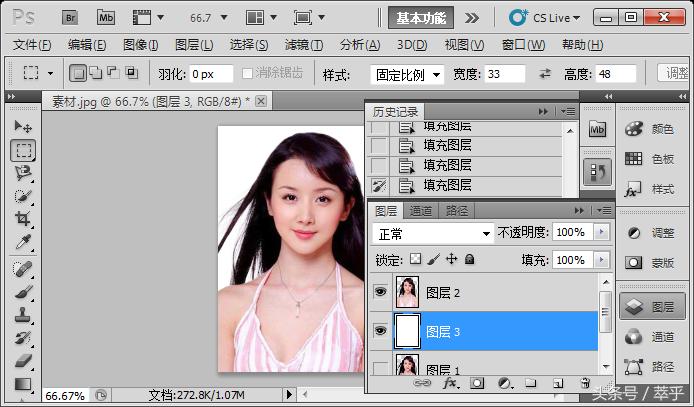Viewport: 694px width, 407px height.
Task: Select the Crop tool
Action: coord(23,219)
